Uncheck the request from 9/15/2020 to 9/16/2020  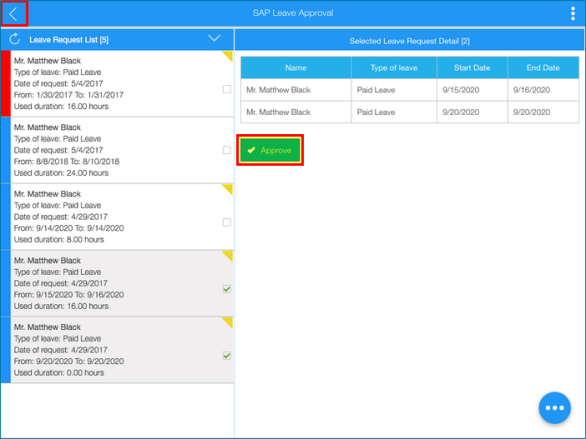click(226, 289)
